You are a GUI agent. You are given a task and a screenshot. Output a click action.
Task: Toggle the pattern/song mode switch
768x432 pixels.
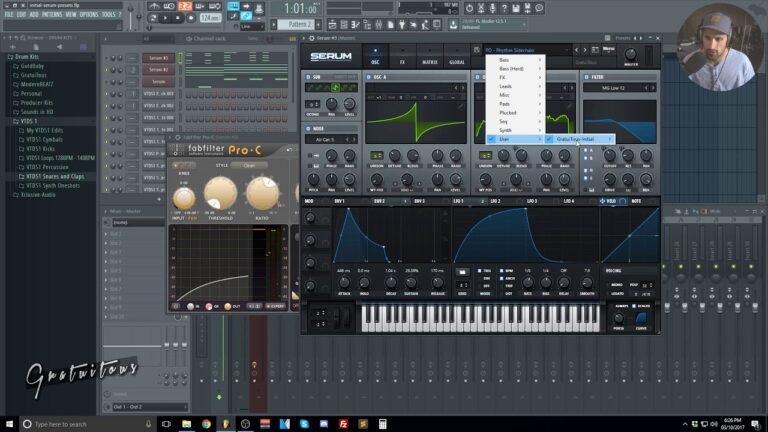click(x=153, y=18)
